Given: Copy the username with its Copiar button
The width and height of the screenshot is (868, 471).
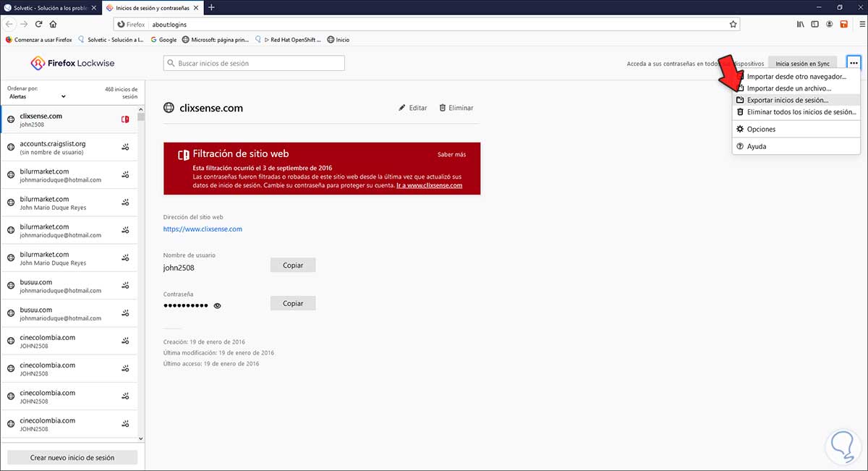Looking at the screenshot, I should point(293,266).
